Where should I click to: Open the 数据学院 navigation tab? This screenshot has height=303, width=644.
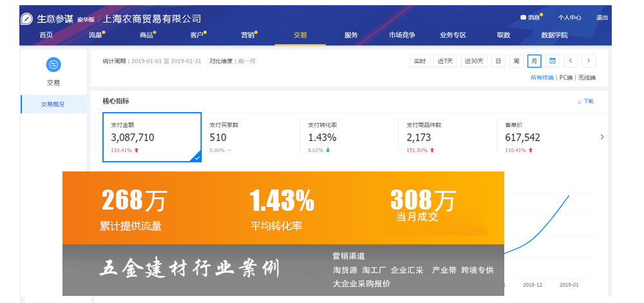click(554, 35)
